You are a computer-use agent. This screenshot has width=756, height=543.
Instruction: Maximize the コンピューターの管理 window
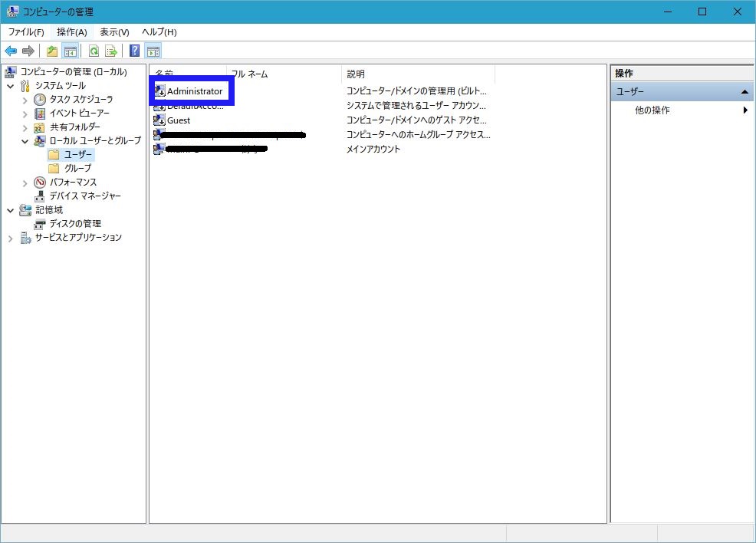702,12
